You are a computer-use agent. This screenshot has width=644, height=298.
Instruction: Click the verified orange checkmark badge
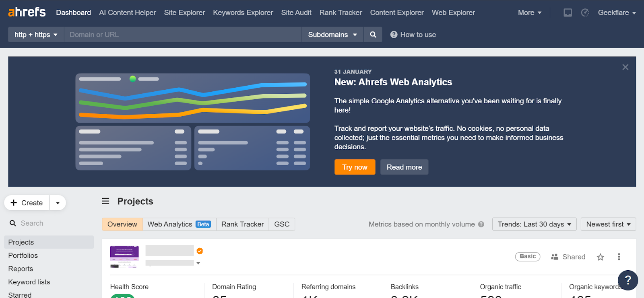pyautogui.click(x=200, y=251)
